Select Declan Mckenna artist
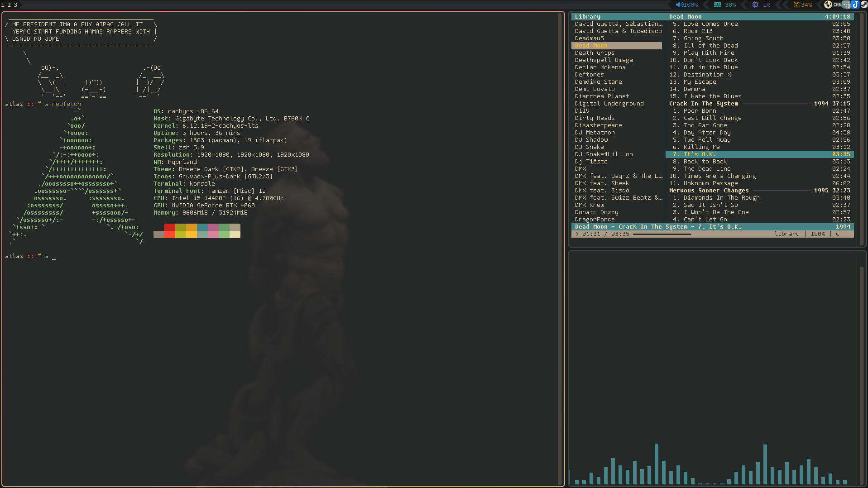 617,67
